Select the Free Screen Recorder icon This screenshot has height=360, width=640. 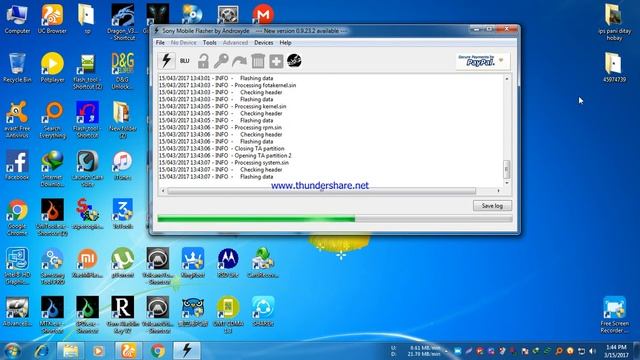614,315
